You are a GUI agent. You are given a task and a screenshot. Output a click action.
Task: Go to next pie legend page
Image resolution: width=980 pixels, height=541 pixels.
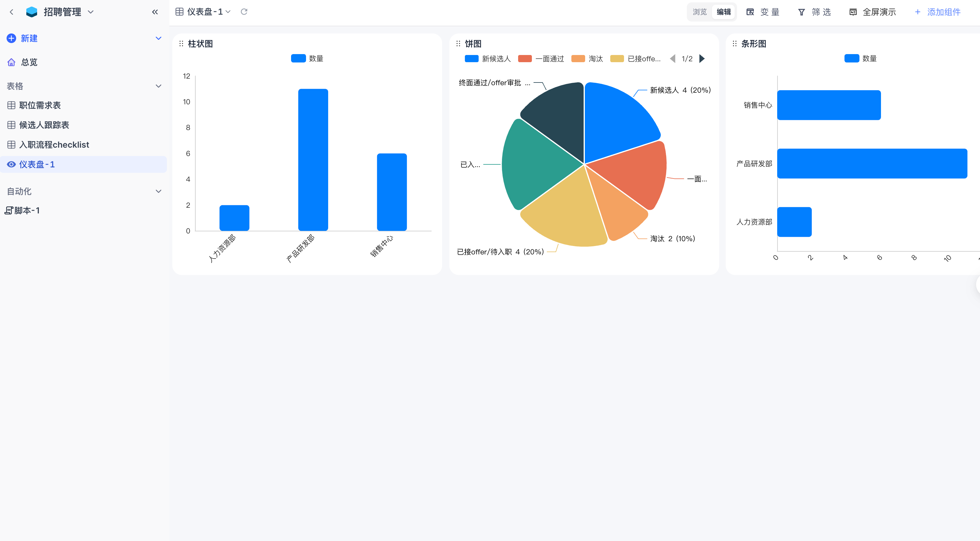(702, 59)
